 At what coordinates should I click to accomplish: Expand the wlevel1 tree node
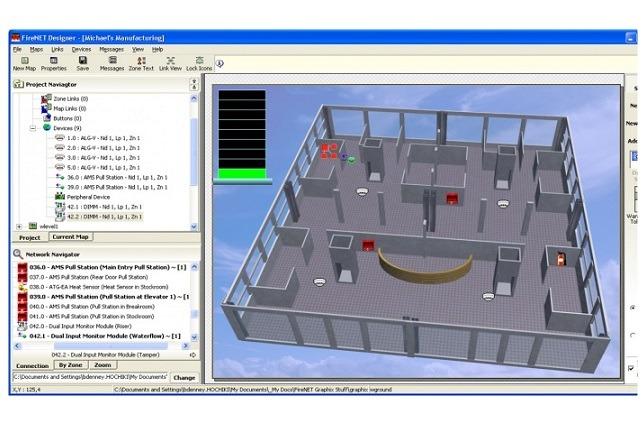[21, 226]
